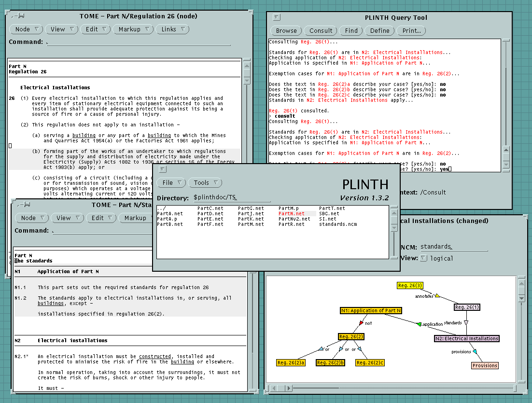The height and width of the screenshot is (403, 532).
Task: Open the View menu in lower TOME window
Action: [x=67, y=218]
